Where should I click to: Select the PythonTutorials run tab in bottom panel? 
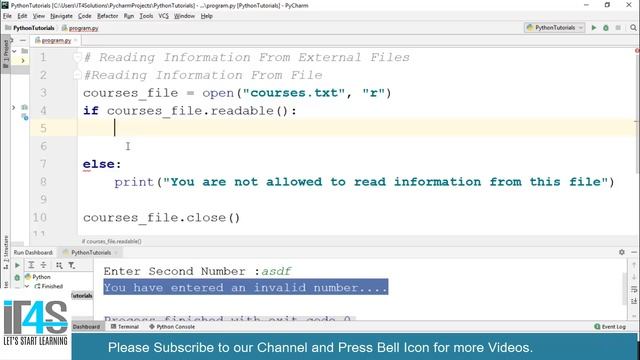(x=91, y=252)
